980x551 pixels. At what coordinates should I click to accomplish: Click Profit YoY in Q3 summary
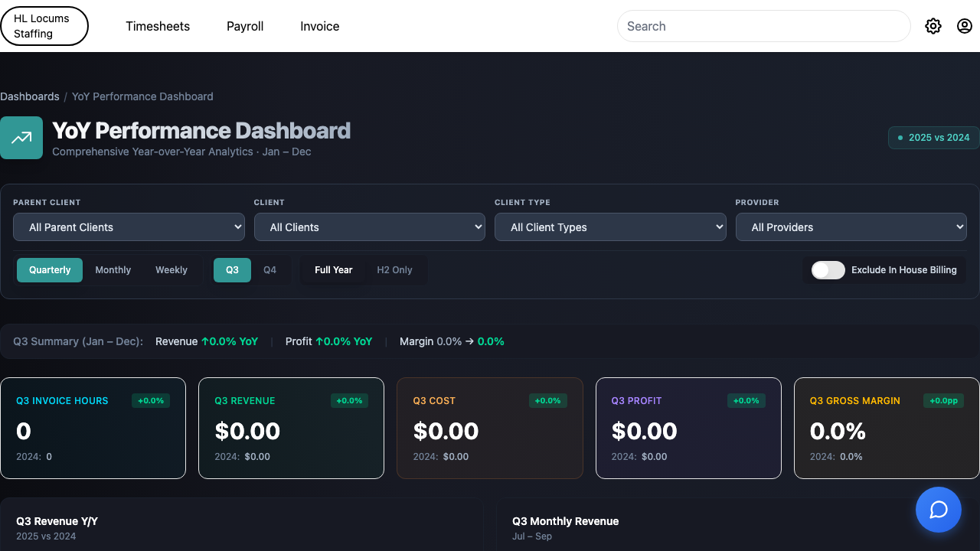[329, 341]
